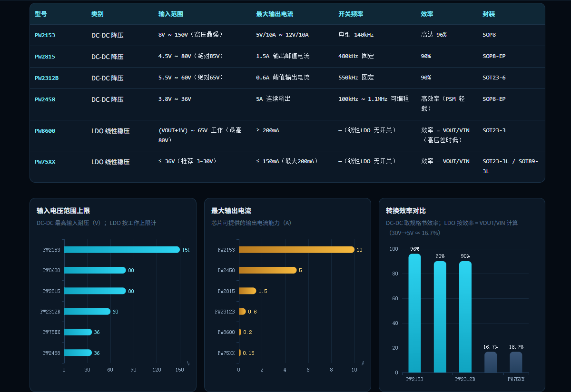Select the "1.5A 输出峰值电流" cell
The height and width of the screenshot is (392, 571).
coord(283,56)
